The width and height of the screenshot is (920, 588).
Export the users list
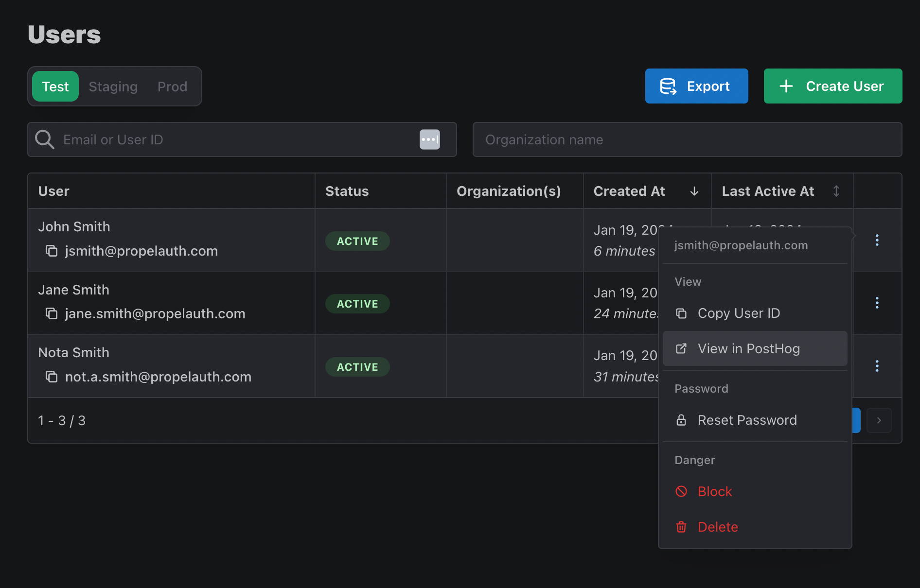pos(697,86)
